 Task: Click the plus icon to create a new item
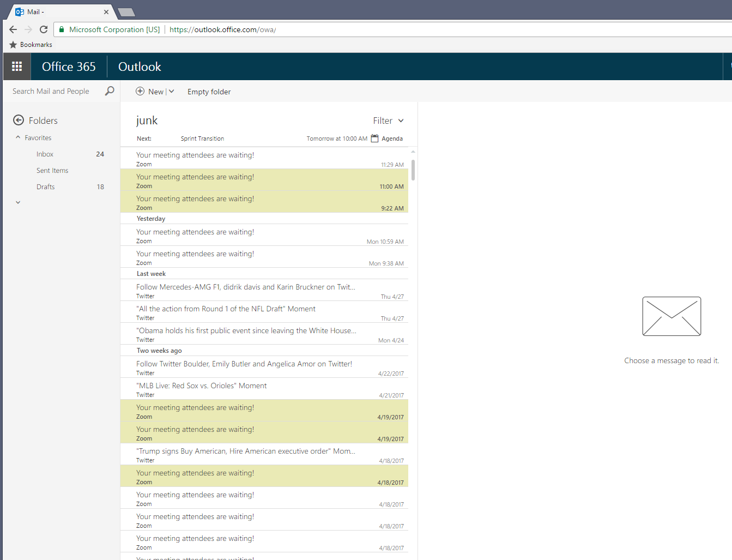pos(141,91)
